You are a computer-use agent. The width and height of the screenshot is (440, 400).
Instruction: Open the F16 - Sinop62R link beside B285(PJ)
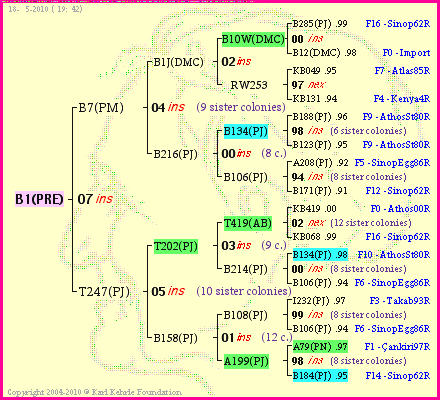(398, 24)
